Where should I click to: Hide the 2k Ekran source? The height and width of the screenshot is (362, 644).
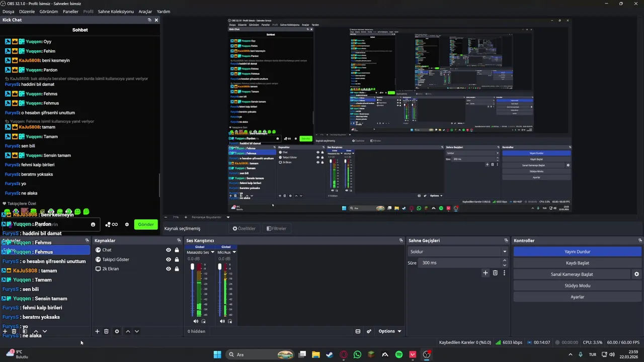tap(169, 269)
